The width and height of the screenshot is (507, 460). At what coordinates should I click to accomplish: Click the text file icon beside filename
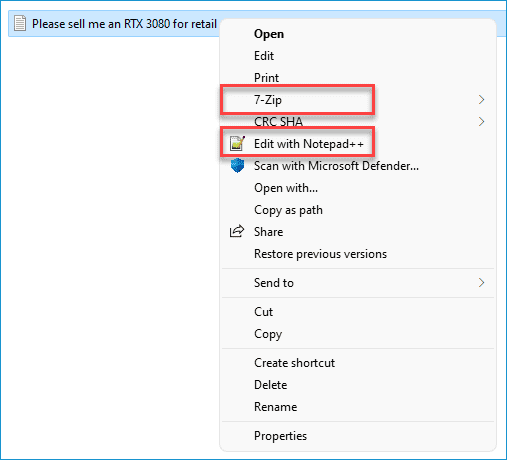click(20, 24)
